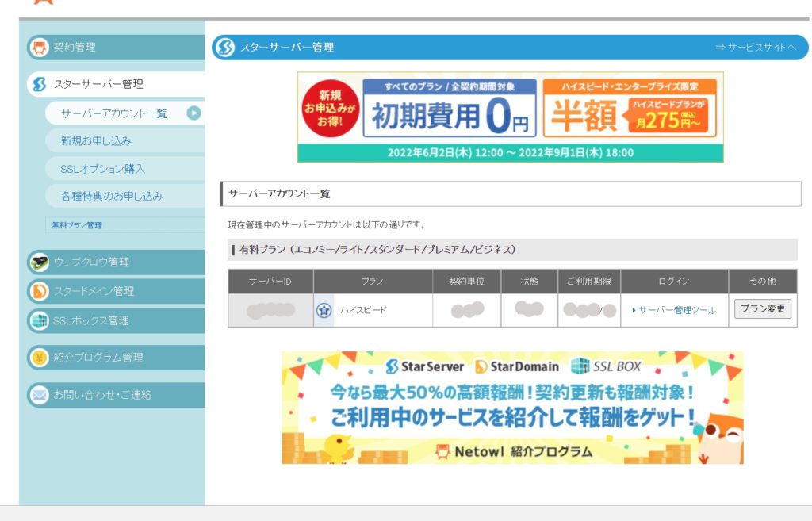This screenshot has width=812, height=521.
Task: Click the 契約管理 sidebar icon
Action: pos(39,48)
